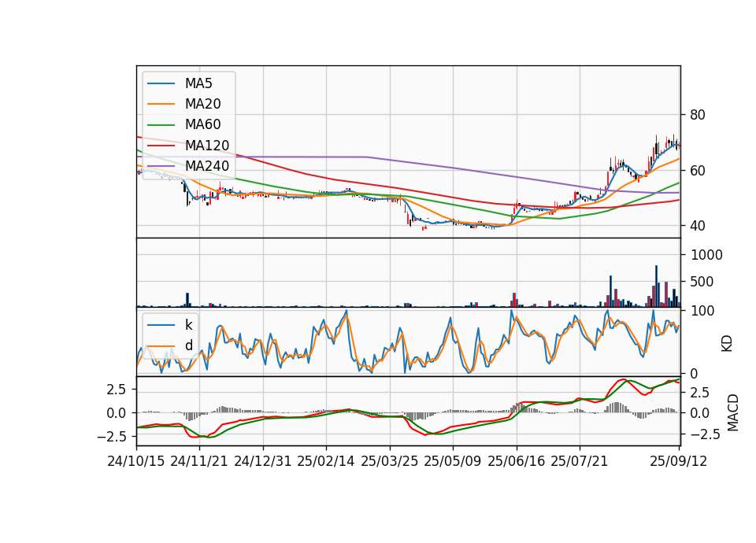Screen dimensions: 756x543
Task: Click the tallest volume bar in September
Action: (656, 286)
